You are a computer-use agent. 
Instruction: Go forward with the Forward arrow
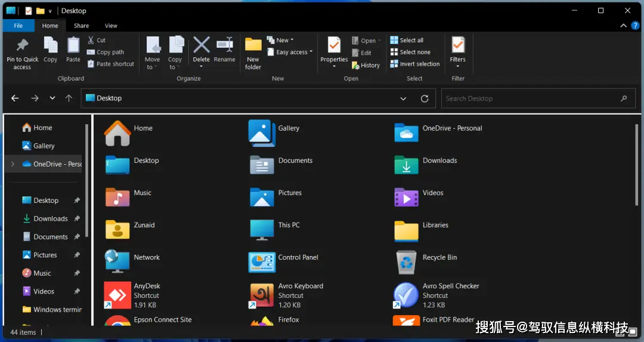pyautogui.click(x=35, y=98)
